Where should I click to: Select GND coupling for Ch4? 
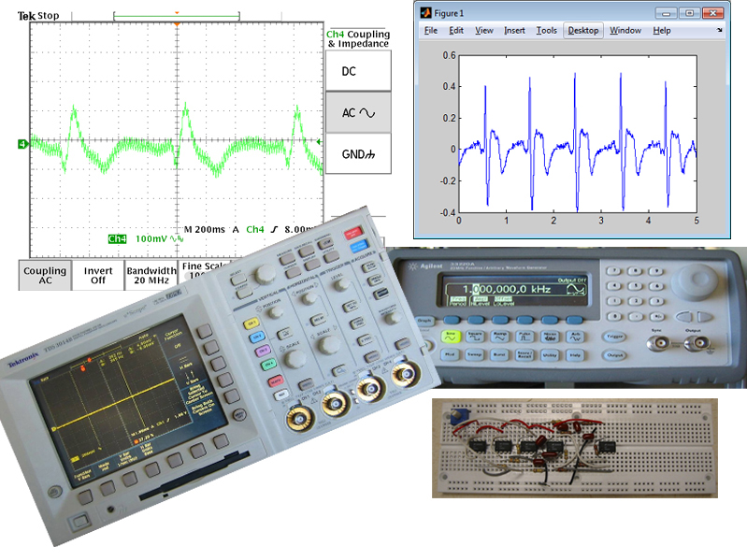(357, 154)
